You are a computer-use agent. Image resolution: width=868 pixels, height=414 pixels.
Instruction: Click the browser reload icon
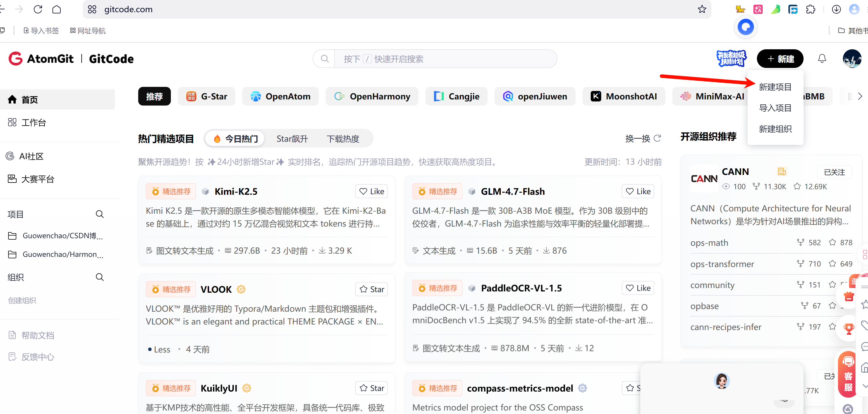click(x=38, y=9)
